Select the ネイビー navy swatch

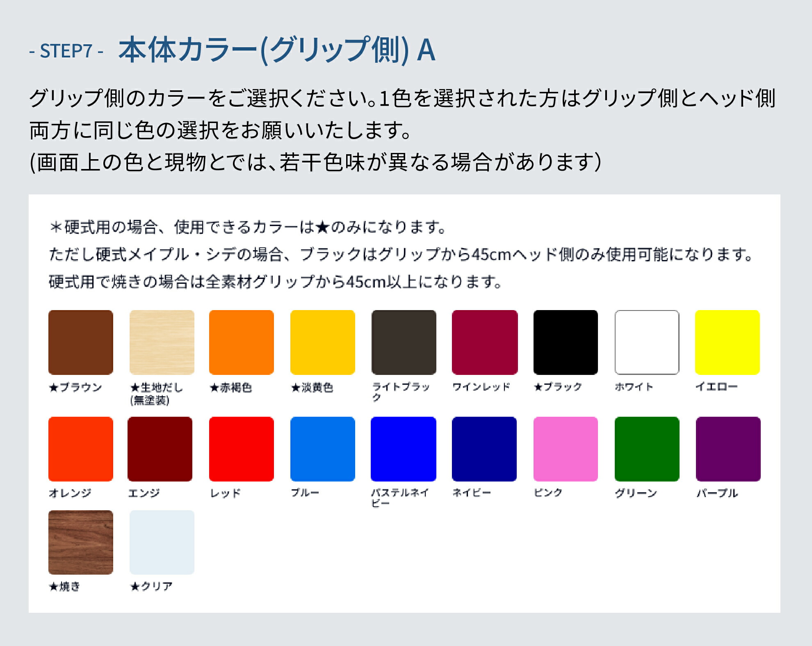click(484, 449)
